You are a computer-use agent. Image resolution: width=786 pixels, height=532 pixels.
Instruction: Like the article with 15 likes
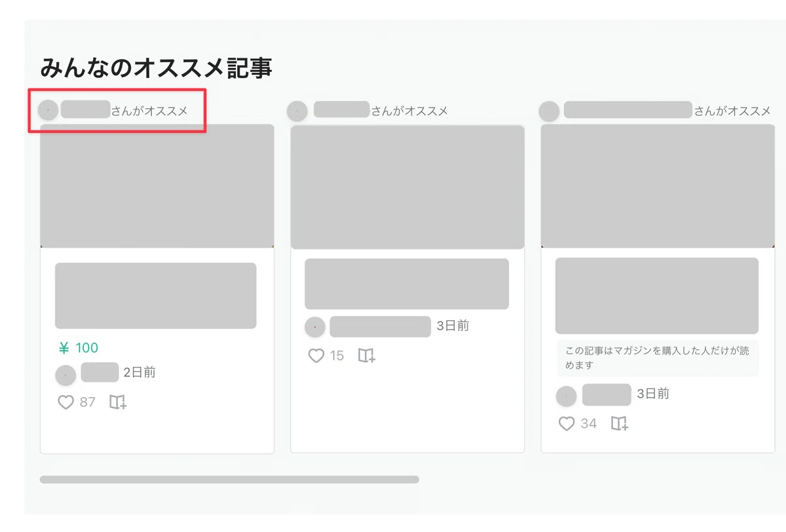pyautogui.click(x=316, y=356)
